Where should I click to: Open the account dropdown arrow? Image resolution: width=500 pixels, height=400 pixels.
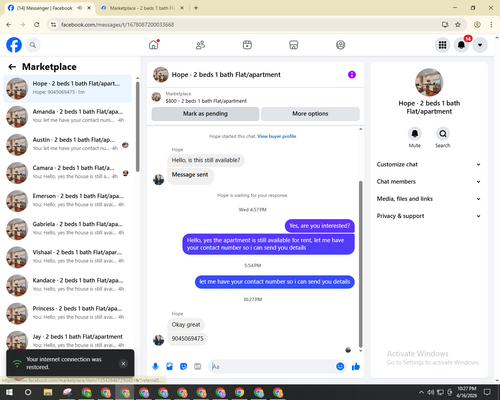(480, 45)
